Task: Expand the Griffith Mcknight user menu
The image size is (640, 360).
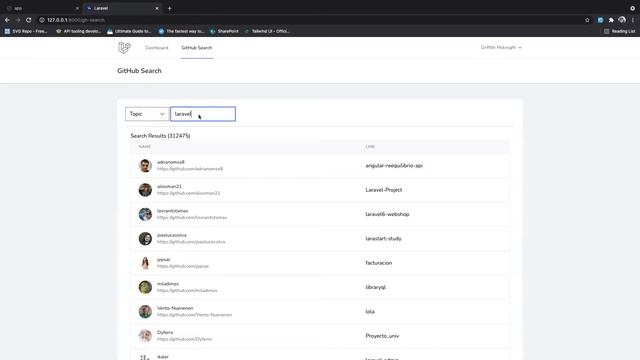Action: pyautogui.click(x=501, y=48)
